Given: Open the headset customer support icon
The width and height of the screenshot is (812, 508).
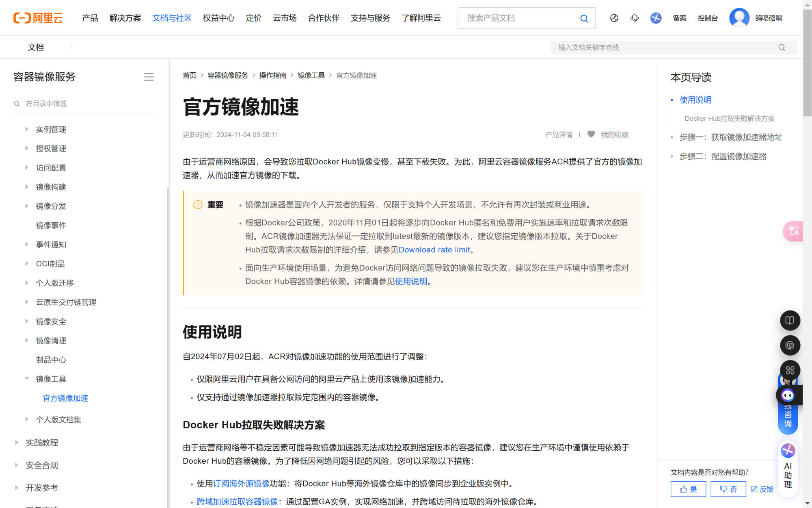Looking at the screenshot, I should click(635, 18).
